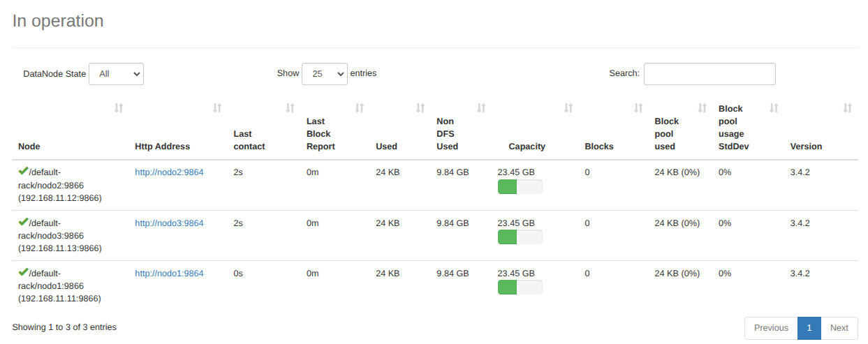Click the Capacity column sort arrows
The height and width of the screenshot is (344, 868).
point(568,108)
